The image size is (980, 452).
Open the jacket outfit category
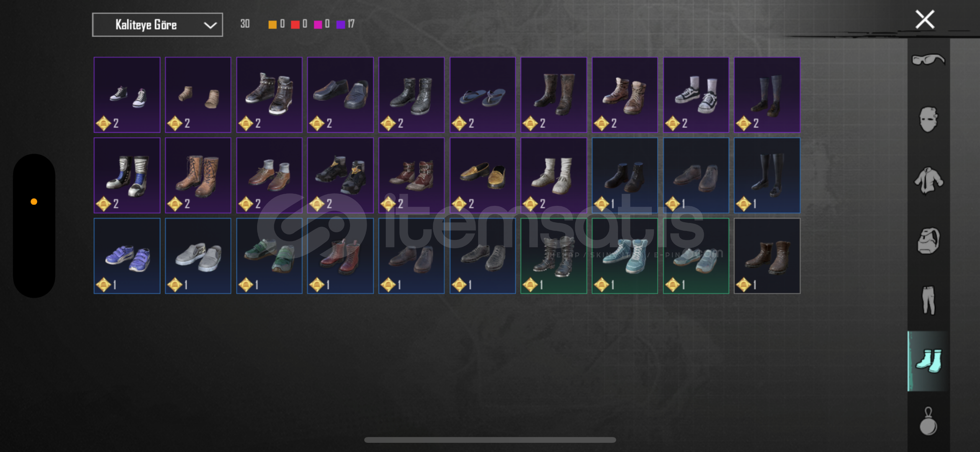click(928, 180)
